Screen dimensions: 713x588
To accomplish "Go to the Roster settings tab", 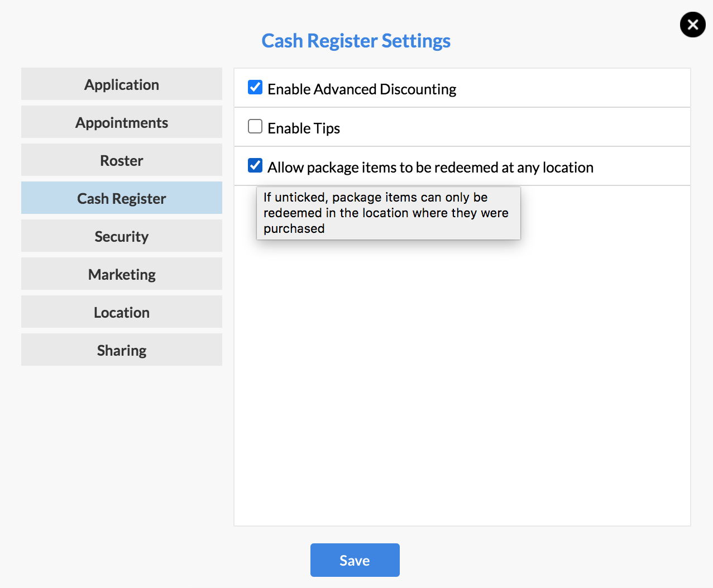I will click(x=122, y=160).
